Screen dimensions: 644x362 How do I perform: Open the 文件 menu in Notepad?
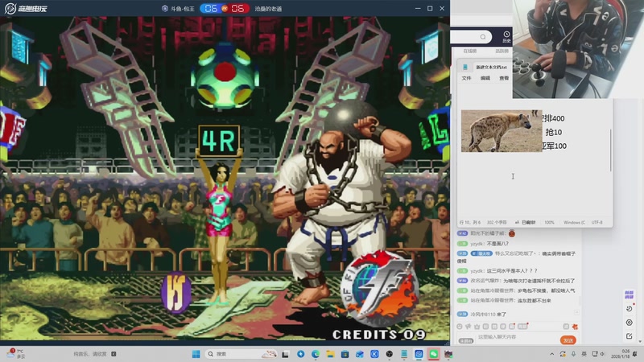(x=466, y=78)
